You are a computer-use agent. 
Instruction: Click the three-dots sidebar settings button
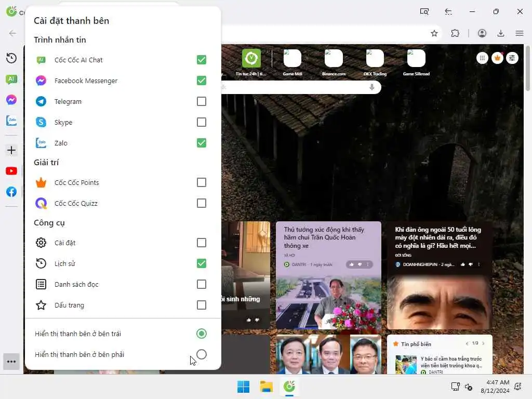tap(11, 362)
